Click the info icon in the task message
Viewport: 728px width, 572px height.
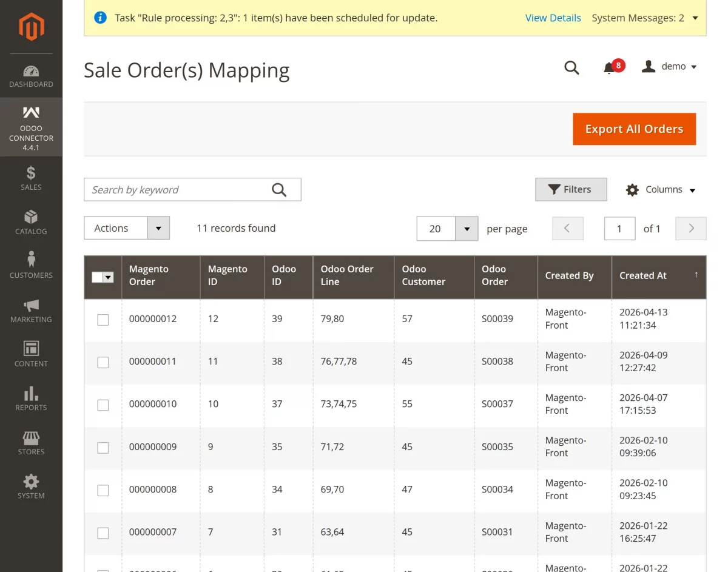pos(101,18)
